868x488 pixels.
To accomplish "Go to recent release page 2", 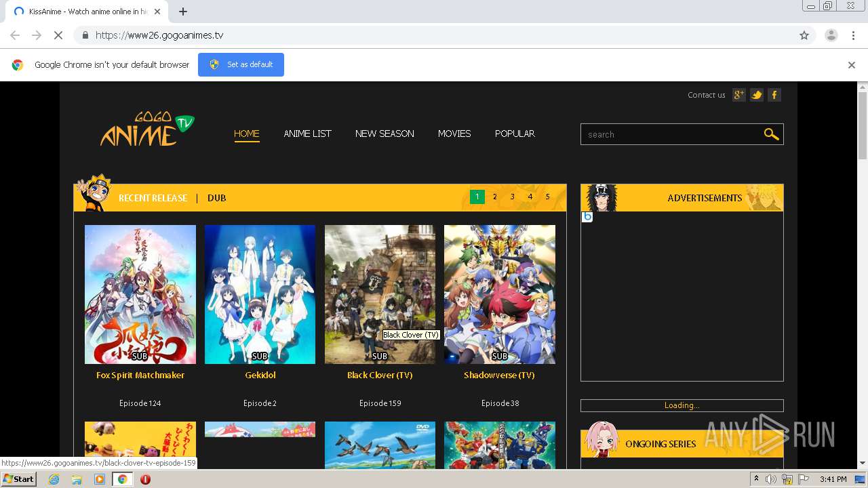I will click(x=495, y=197).
